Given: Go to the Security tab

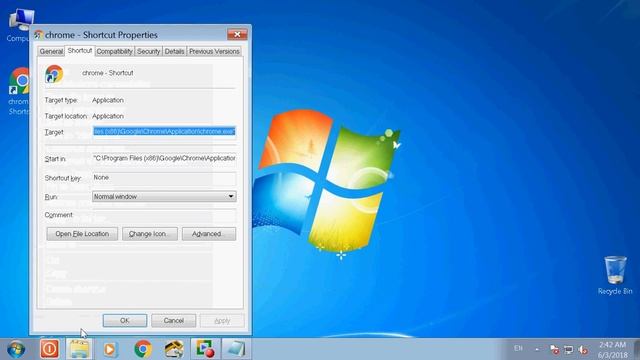Looking at the screenshot, I should point(148,51).
